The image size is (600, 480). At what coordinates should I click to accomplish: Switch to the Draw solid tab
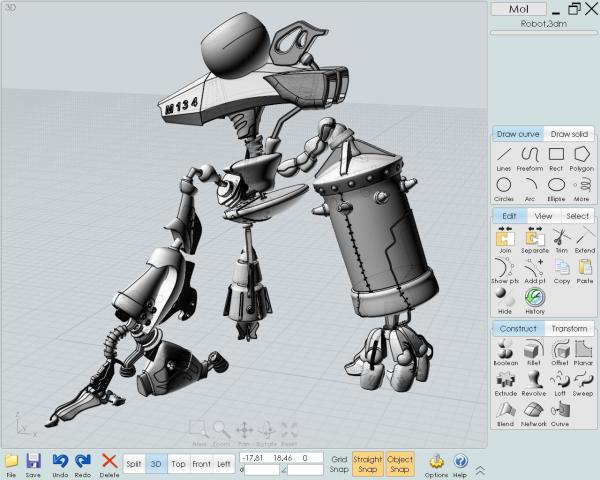point(569,134)
